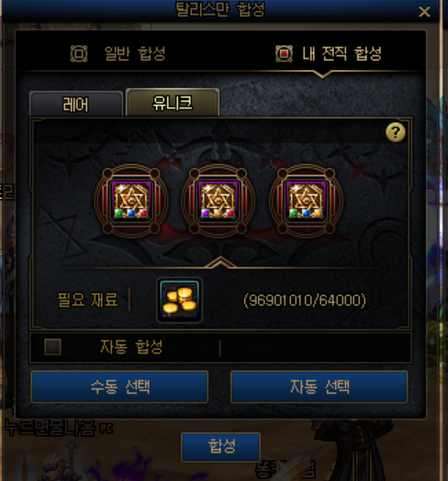The width and height of the screenshot is (448, 481).
Task: Click the 필요 재료 label
Action: [88, 299]
